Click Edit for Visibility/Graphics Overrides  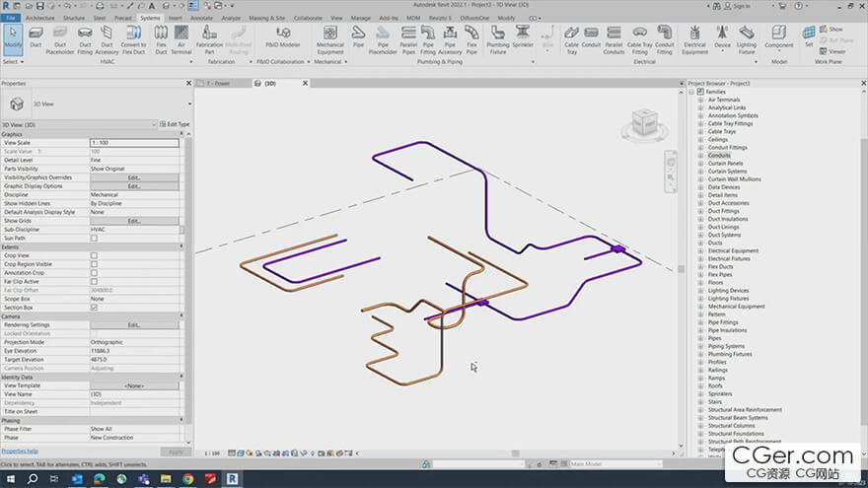(134, 177)
